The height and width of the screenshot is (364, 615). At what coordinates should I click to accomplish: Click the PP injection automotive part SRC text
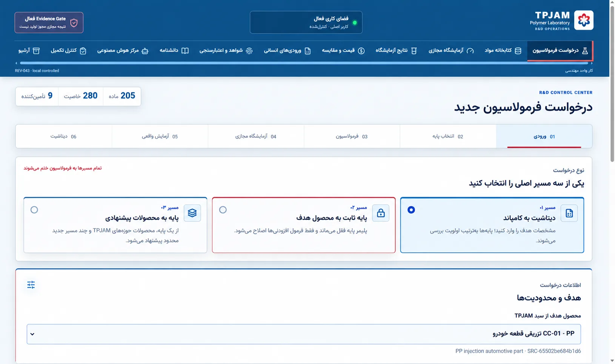[518, 351]
